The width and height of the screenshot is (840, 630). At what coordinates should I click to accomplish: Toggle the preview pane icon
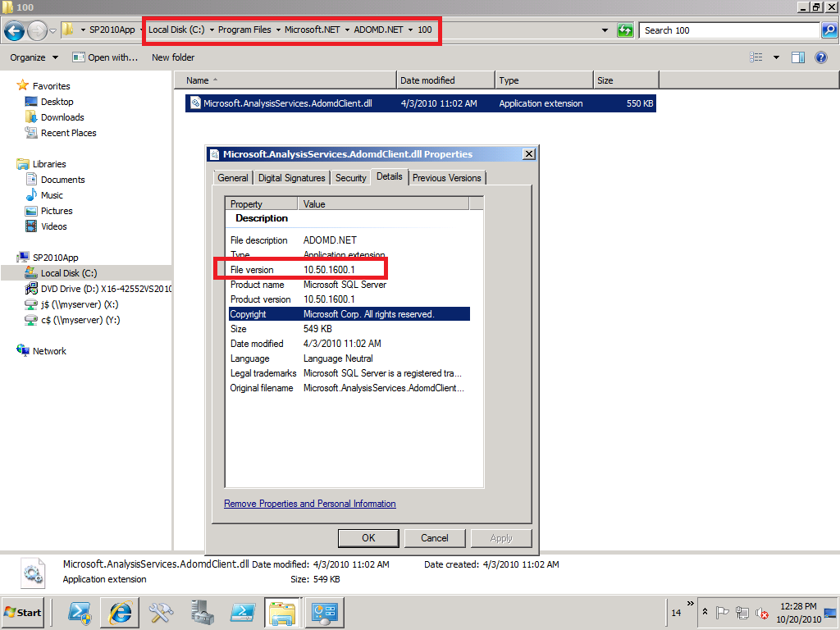[797, 57]
